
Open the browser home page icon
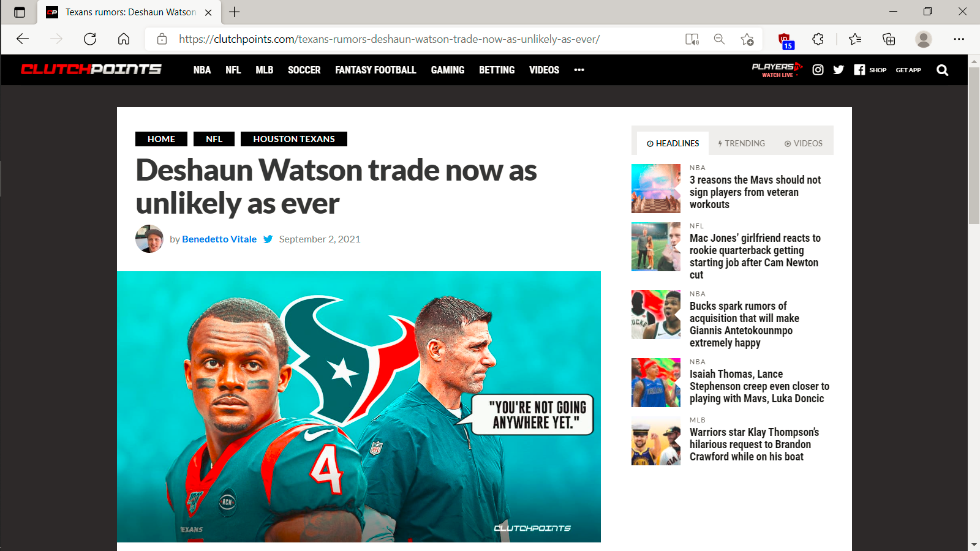(x=124, y=39)
